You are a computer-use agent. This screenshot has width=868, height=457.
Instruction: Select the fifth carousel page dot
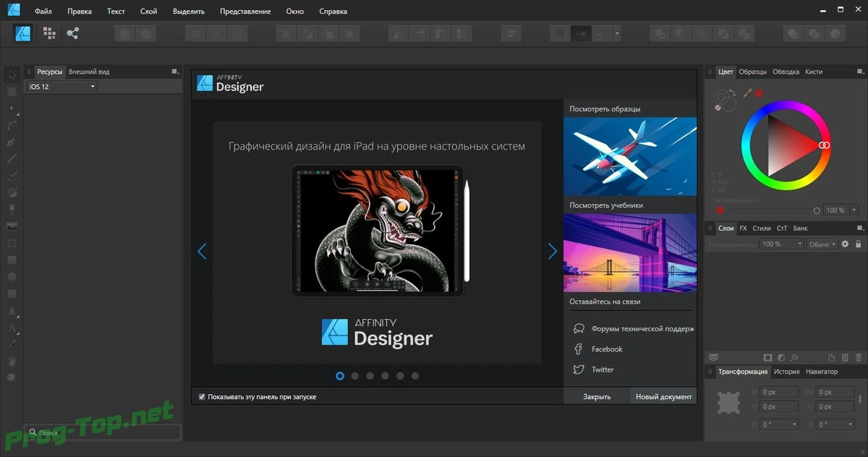[400, 376]
